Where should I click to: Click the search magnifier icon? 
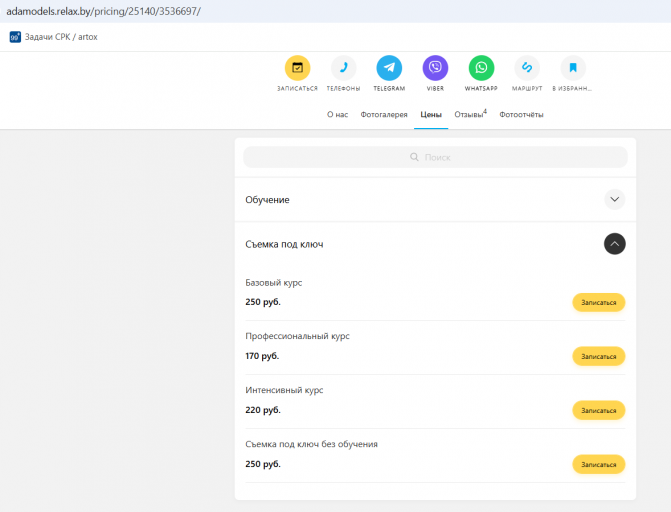pyautogui.click(x=414, y=157)
